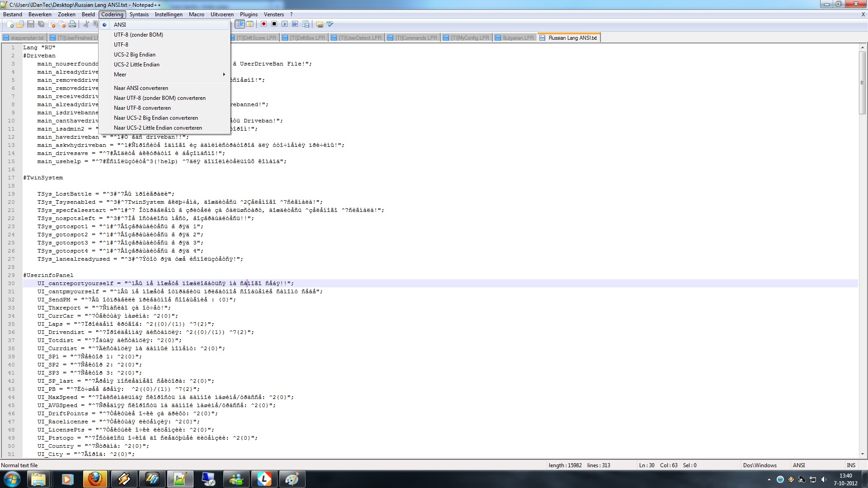Open Firefox from the taskbar
Screen dimensions: 868x488
point(95,479)
